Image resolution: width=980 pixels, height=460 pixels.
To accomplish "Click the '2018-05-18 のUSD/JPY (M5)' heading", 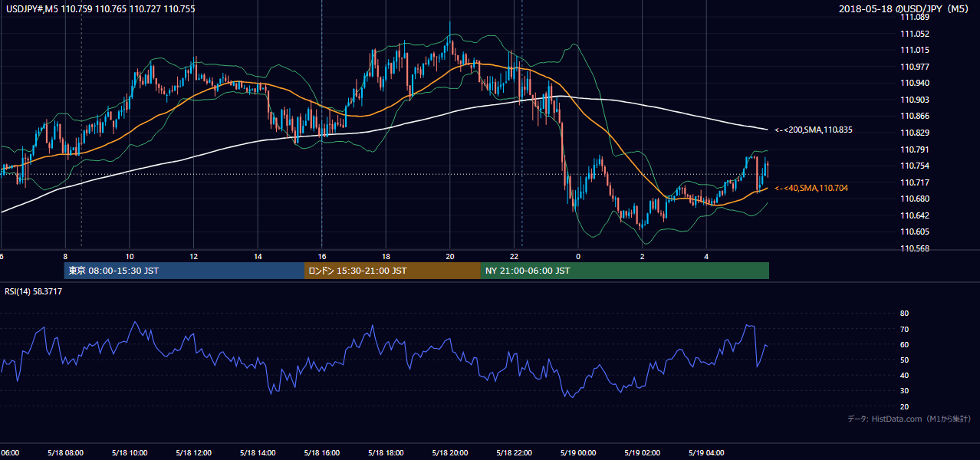I will click(906, 8).
